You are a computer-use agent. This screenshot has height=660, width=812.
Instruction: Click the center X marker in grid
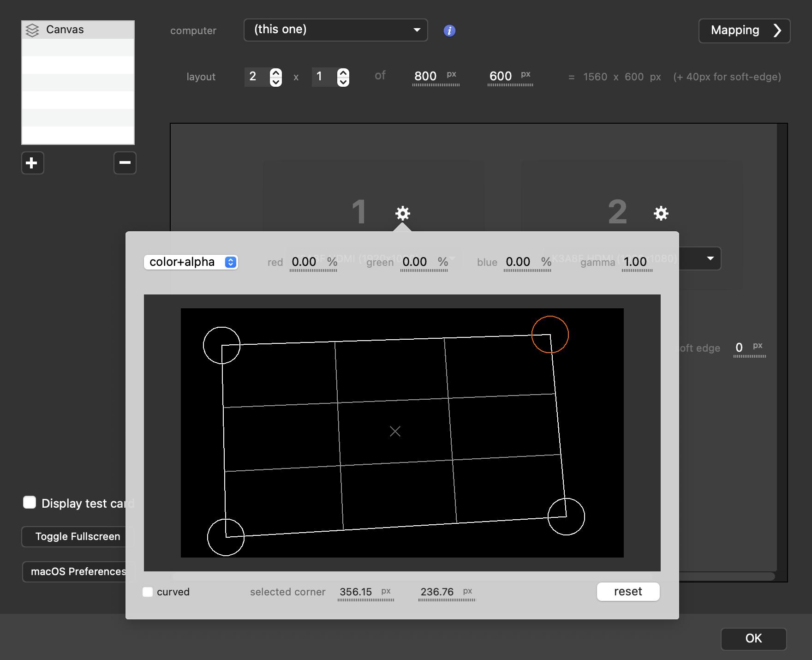[x=395, y=431]
